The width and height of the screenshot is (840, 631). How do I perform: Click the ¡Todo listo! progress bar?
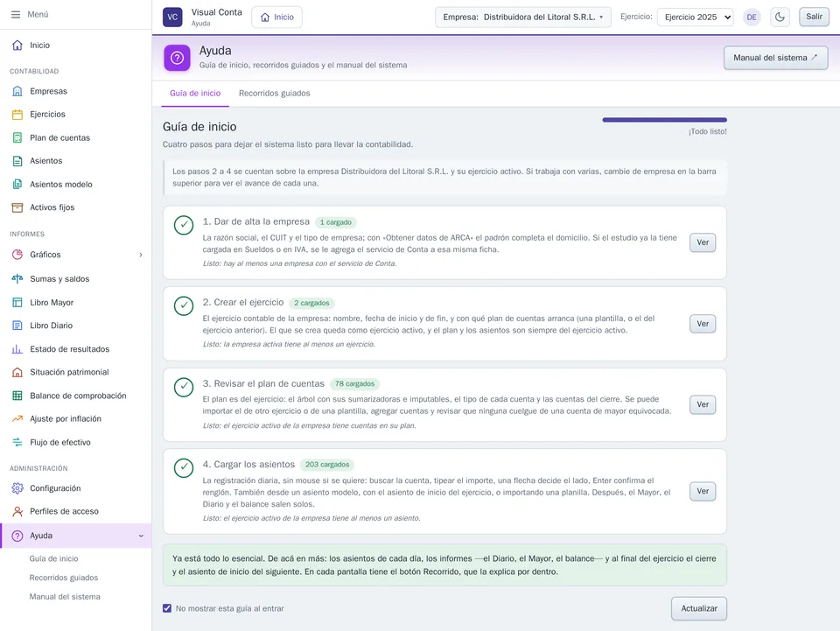[664, 120]
